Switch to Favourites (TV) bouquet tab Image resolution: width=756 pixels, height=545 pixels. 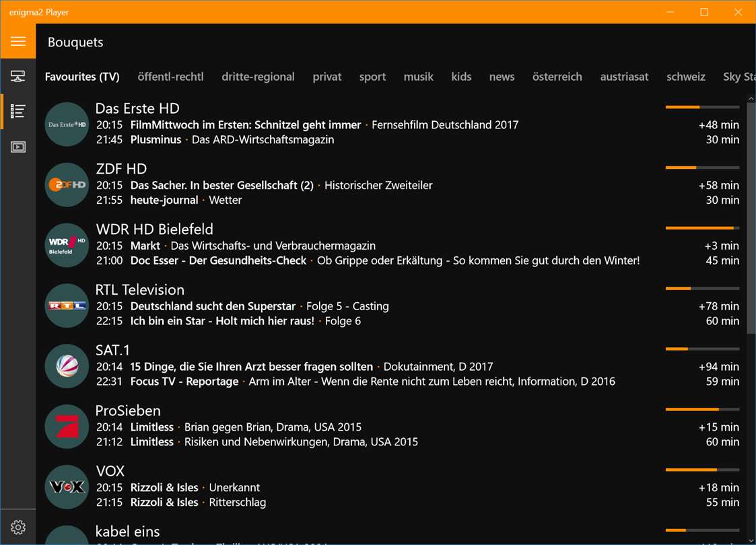point(82,77)
